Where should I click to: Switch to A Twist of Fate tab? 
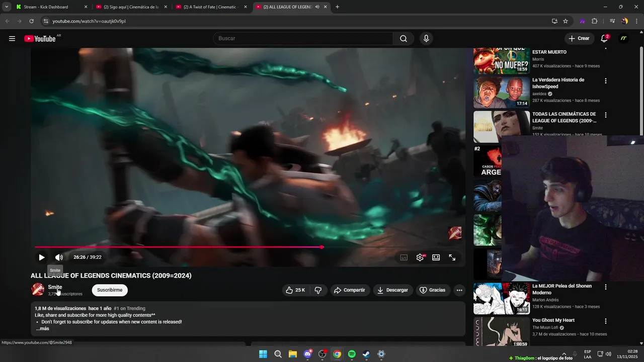pos(211,7)
